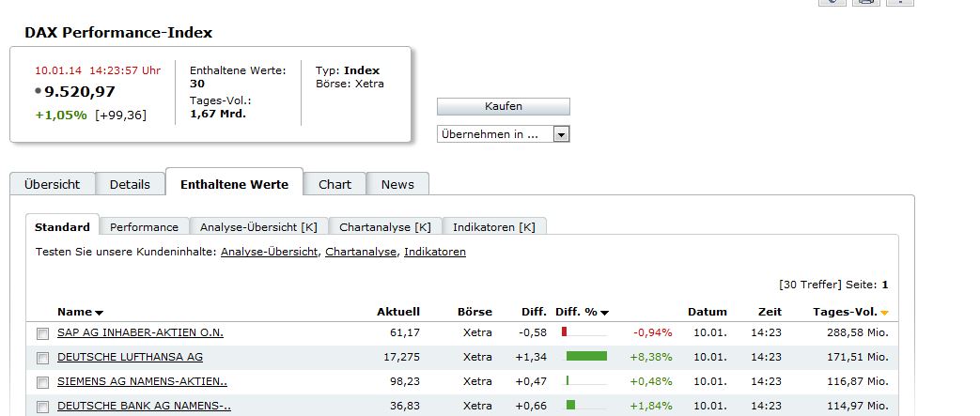Click the Aktuell column header
The width and height of the screenshot is (980, 416).
pyautogui.click(x=398, y=312)
